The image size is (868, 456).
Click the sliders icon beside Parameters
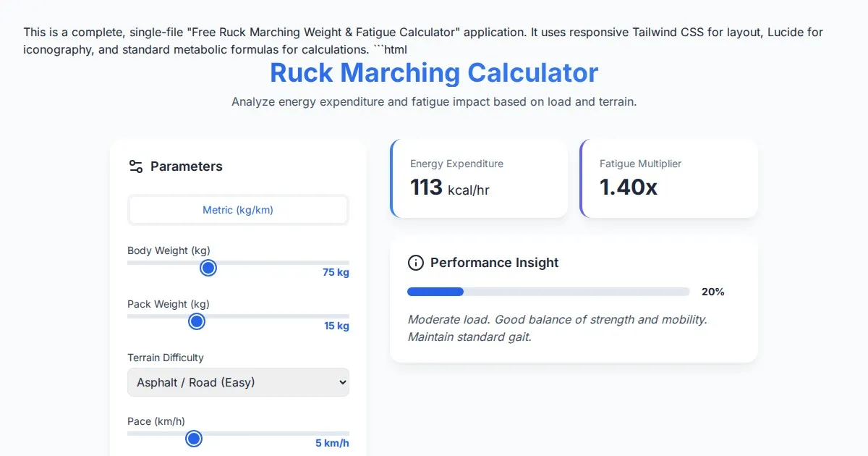coord(135,166)
